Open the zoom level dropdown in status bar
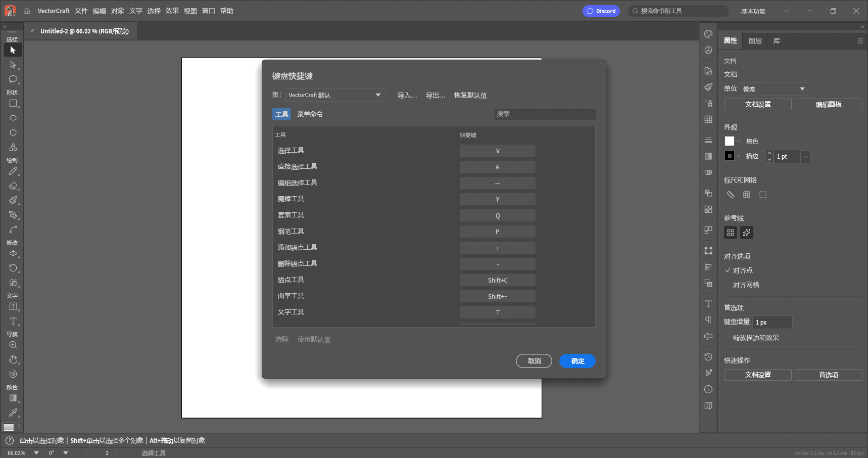868x458 pixels. click(x=36, y=453)
